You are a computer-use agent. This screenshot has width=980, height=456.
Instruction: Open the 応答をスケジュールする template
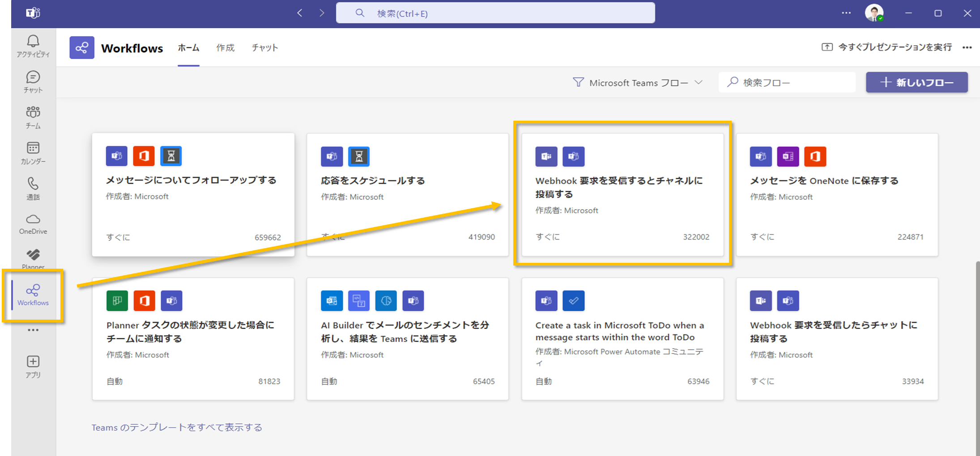pyautogui.click(x=408, y=194)
